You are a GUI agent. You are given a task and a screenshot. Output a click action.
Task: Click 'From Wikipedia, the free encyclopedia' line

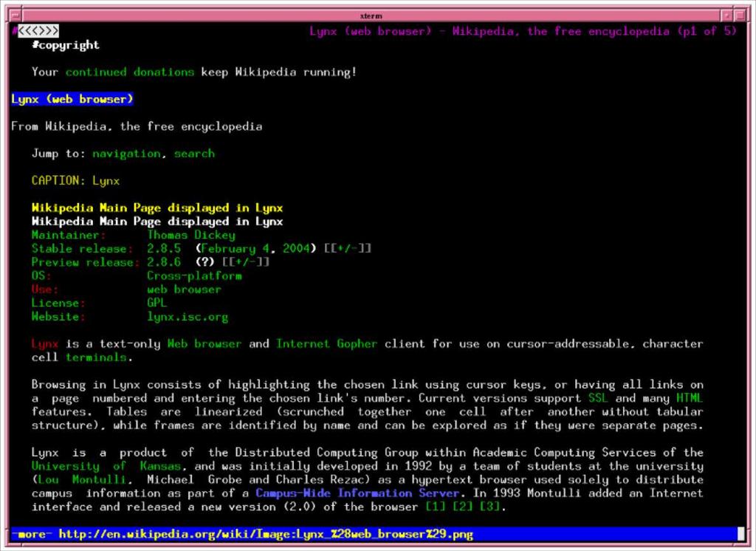pos(137,127)
